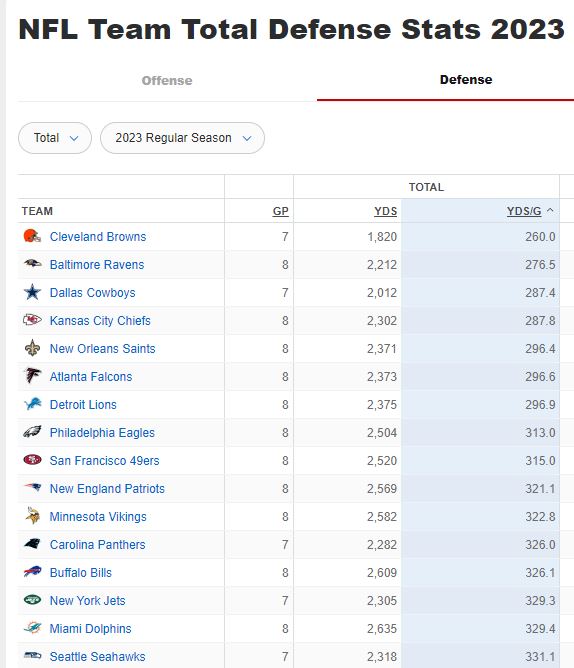Click the New Orleans Saints fleur-de-lis logo

pos(32,348)
